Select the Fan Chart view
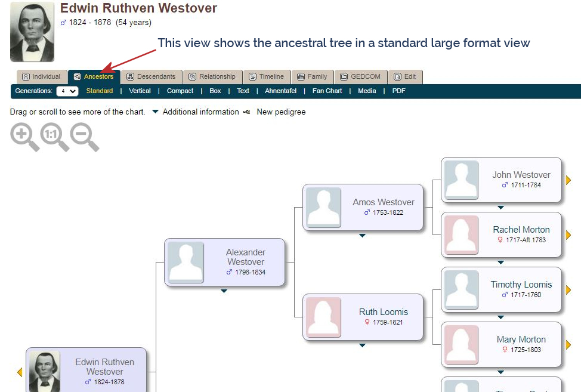Viewport: 581px width, 392px height. [x=327, y=91]
